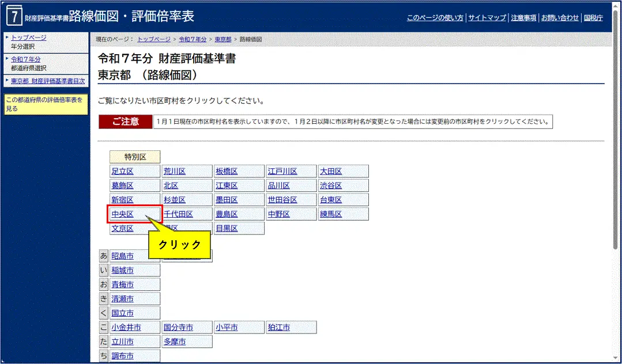Image resolution: width=622 pixels, height=364 pixels.
Task: Open the 目黒区 ward link
Action: 226,228
